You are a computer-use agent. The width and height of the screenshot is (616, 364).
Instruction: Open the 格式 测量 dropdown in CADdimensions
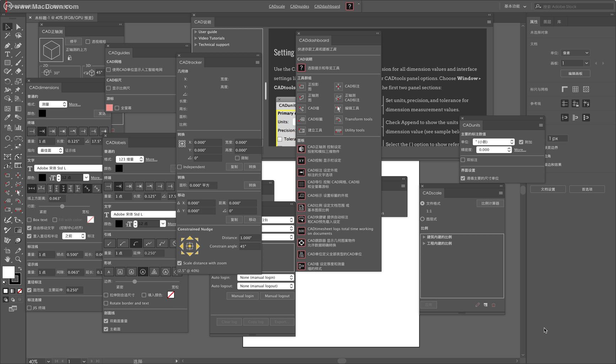53,104
